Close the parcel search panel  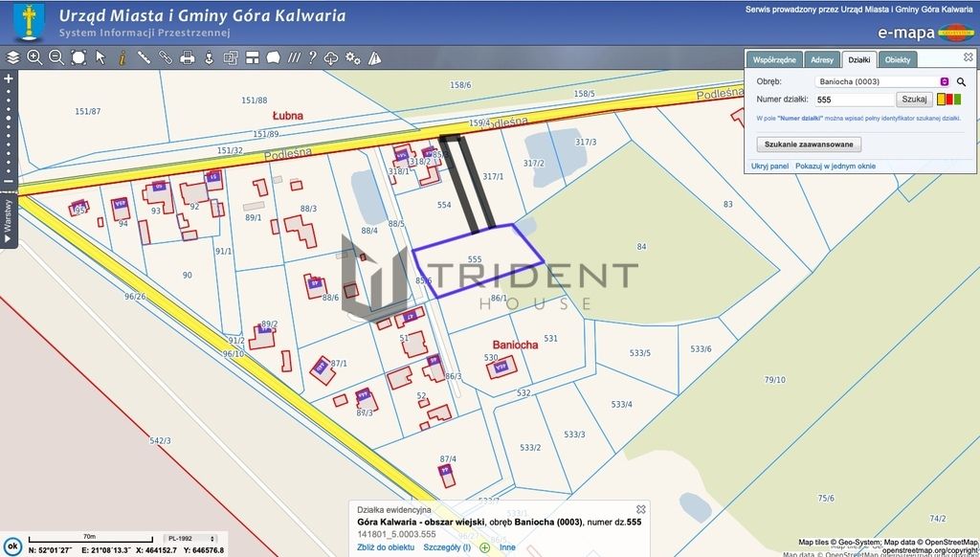pyautogui.click(x=969, y=56)
